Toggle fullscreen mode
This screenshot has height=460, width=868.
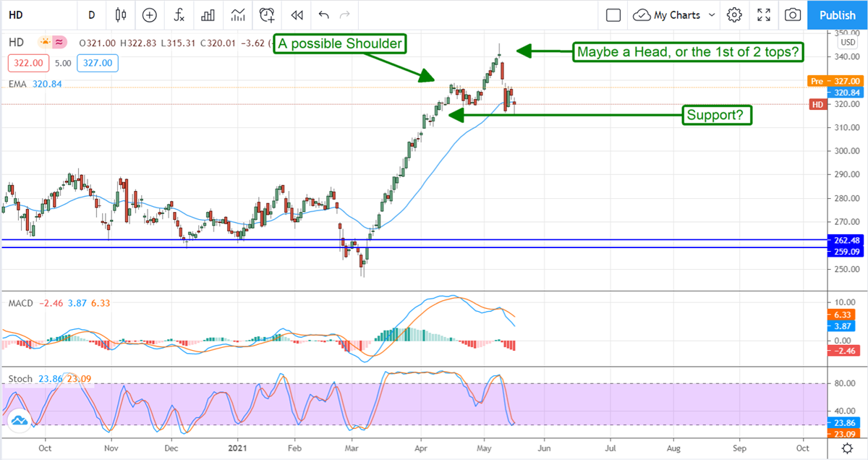764,14
